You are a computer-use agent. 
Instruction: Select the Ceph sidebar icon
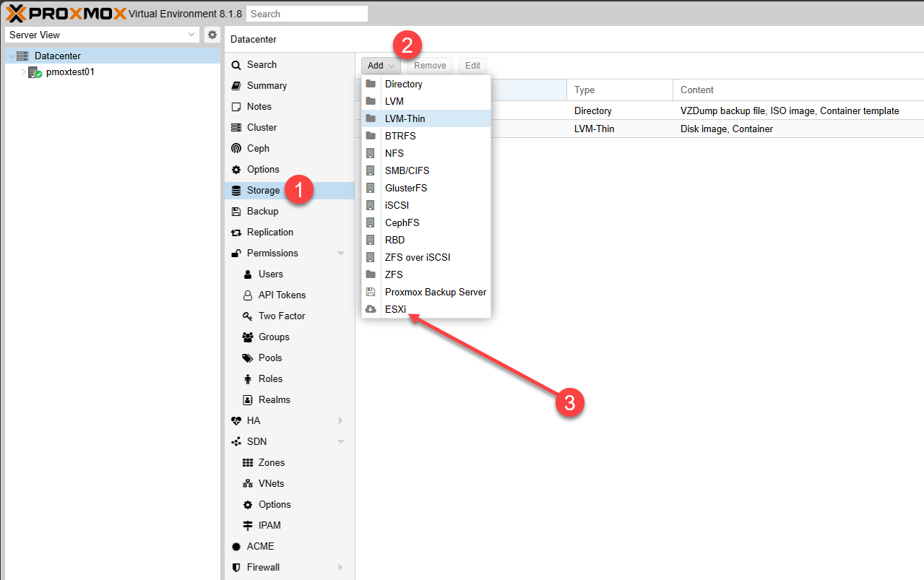pos(237,148)
